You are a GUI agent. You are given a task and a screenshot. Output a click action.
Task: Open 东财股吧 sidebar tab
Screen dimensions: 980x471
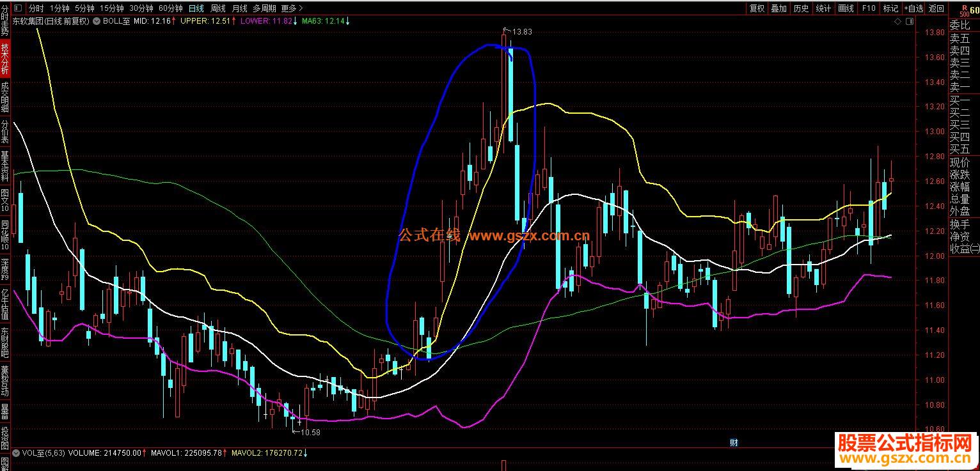5,343
